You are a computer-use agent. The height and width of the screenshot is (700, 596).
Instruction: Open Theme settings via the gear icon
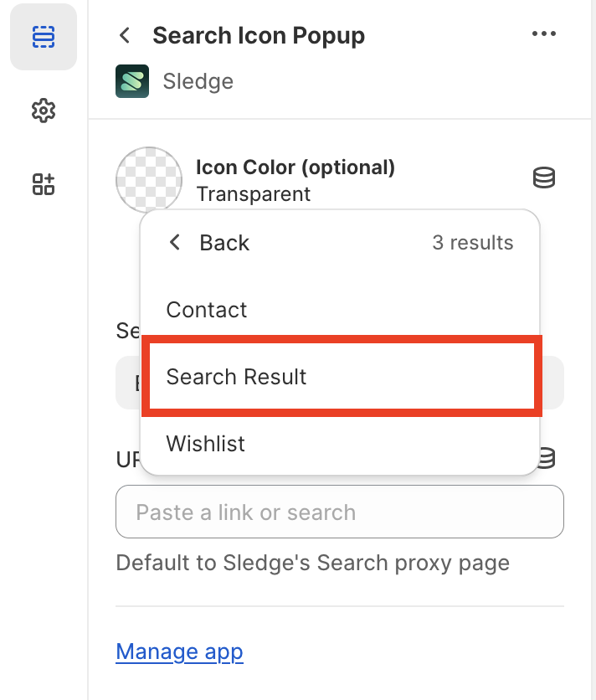coord(43,111)
